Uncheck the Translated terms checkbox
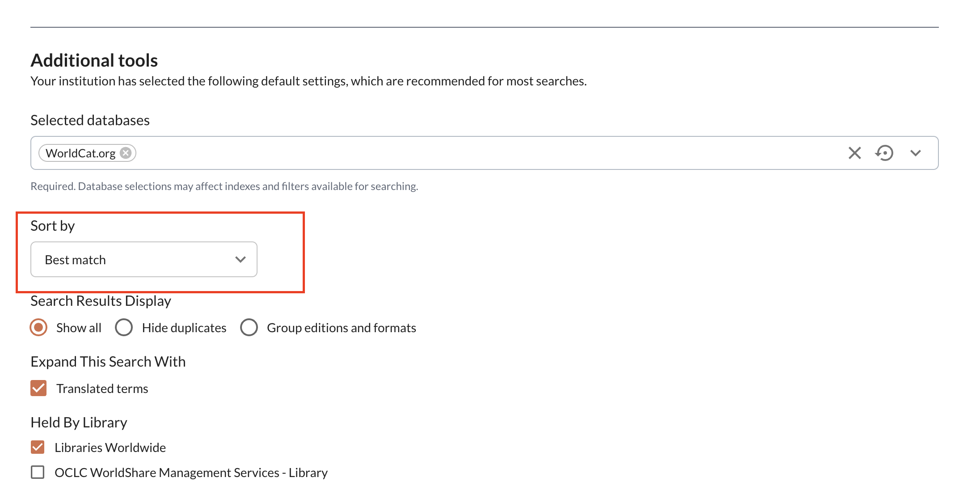980x490 pixels. point(38,388)
